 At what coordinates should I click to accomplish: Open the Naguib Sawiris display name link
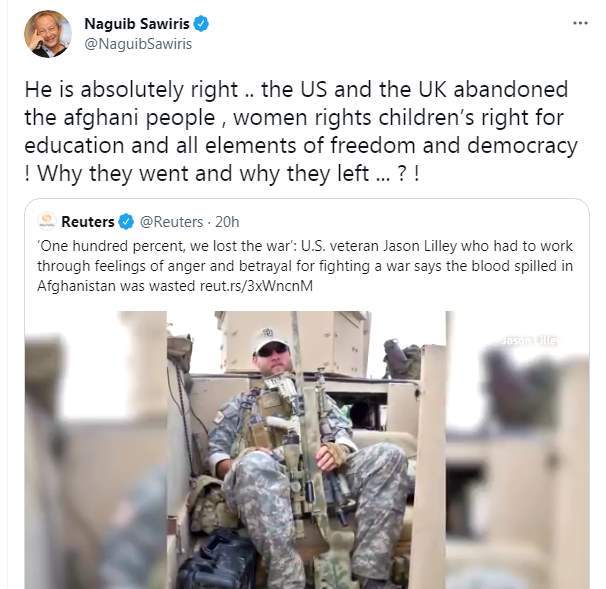(x=137, y=24)
